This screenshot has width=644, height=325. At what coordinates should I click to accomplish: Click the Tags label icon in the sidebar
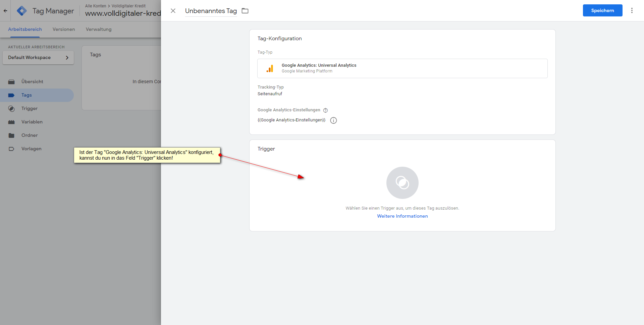click(x=11, y=95)
